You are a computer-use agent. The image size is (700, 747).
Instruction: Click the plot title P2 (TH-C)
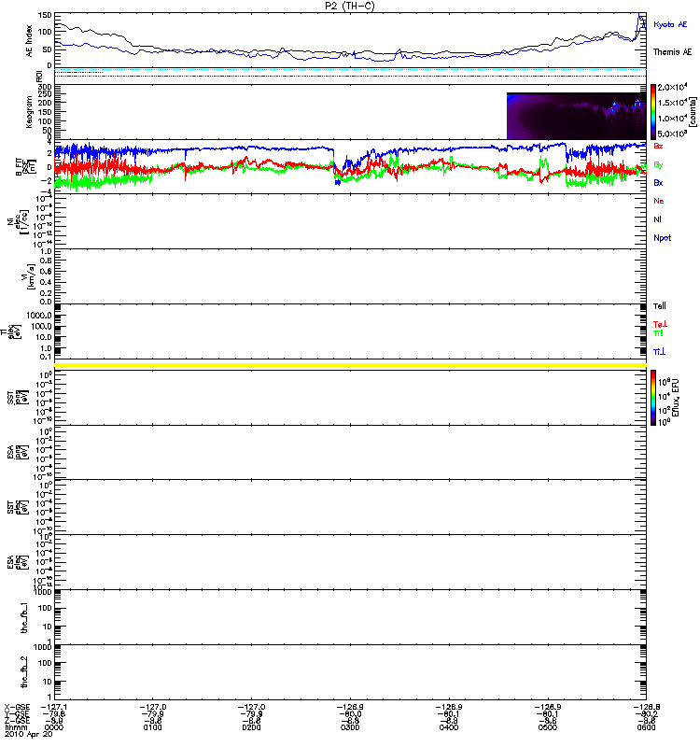point(350,6)
